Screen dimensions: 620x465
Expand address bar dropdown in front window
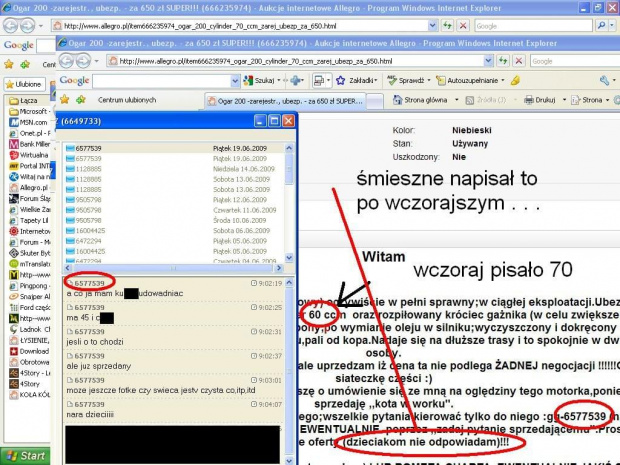click(488, 61)
